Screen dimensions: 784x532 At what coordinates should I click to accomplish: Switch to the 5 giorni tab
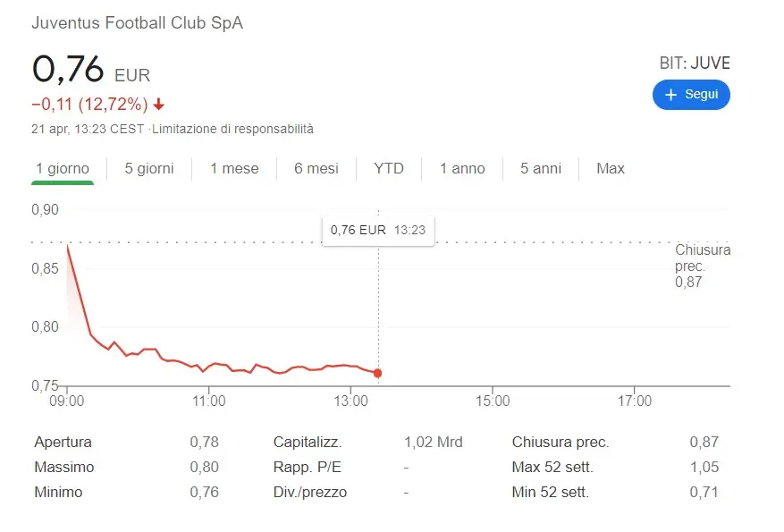pyautogui.click(x=149, y=168)
